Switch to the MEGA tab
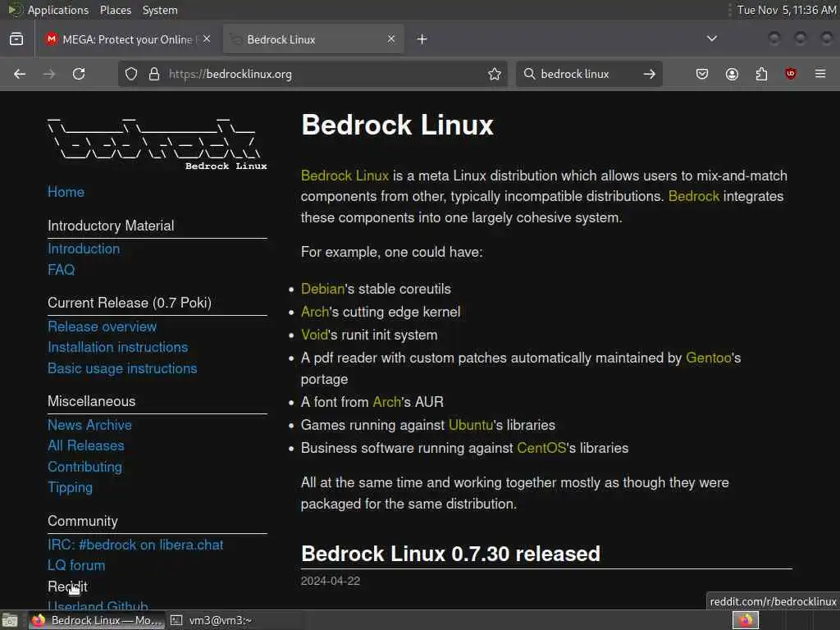This screenshot has width=840, height=630. [x=129, y=39]
